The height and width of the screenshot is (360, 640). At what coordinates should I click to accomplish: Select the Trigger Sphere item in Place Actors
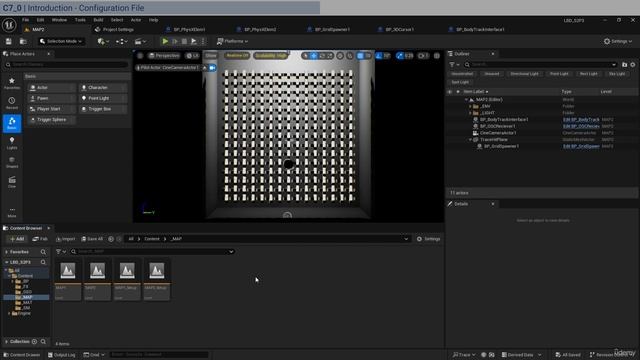coord(51,120)
